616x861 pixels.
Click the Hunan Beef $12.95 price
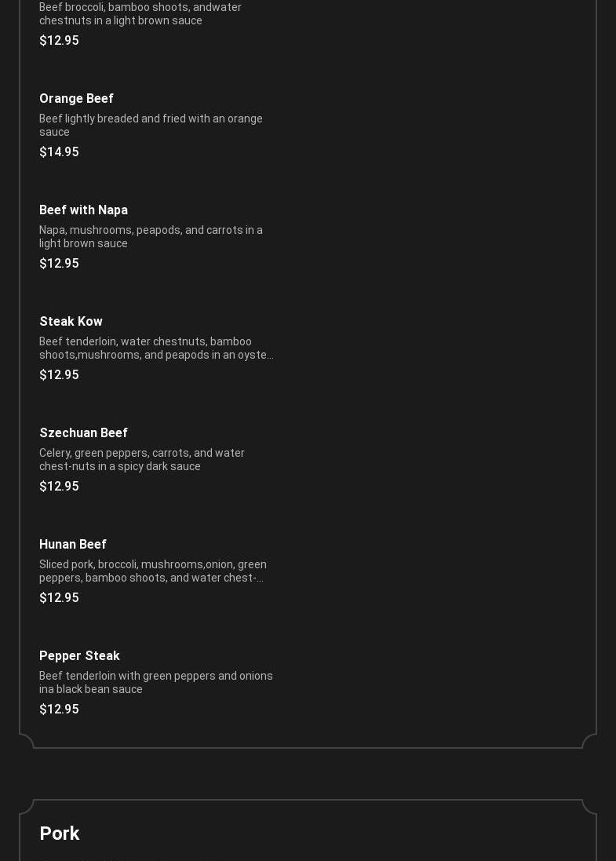[60, 597]
